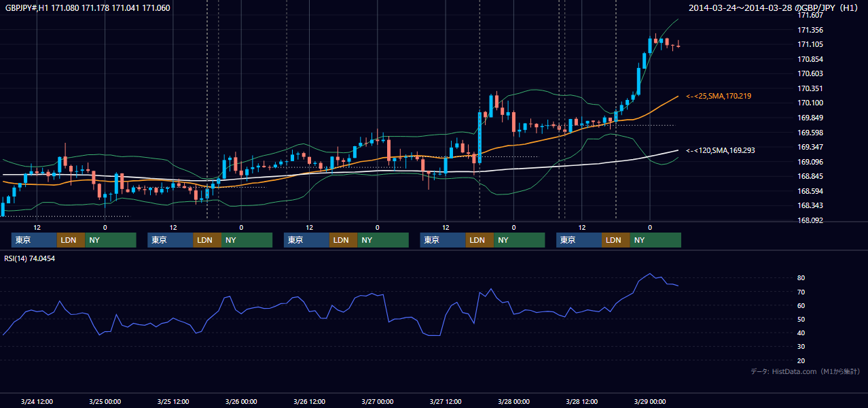This screenshot has height=408, width=868.
Task: Click price axis value 171.607
Action: (810, 16)
